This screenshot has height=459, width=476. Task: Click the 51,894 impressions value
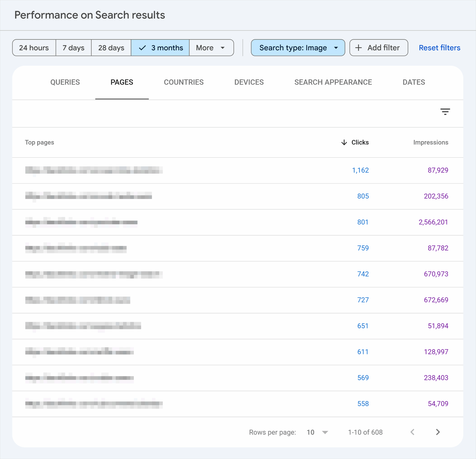tap(438, 326)
